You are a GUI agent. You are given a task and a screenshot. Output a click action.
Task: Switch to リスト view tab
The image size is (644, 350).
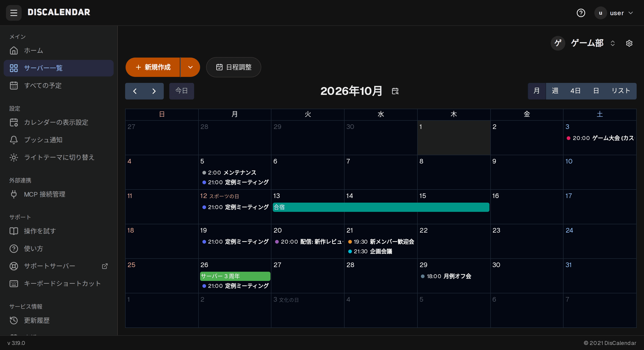[x=621, y=91]
